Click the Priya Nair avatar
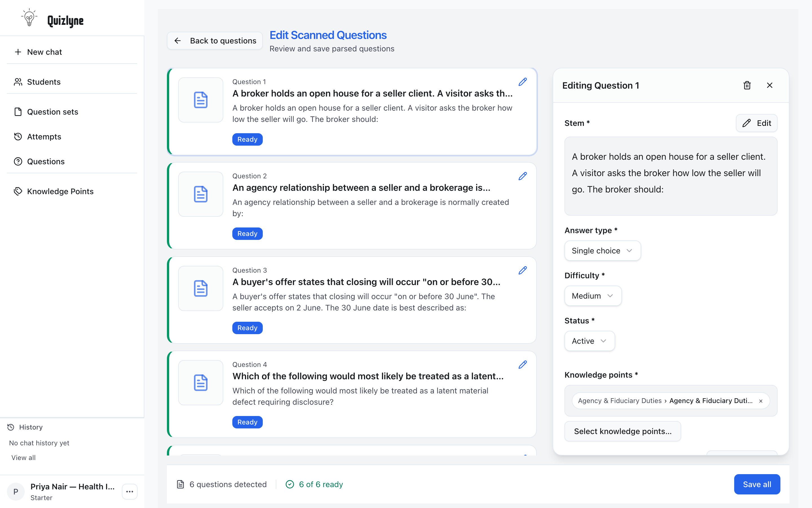This screenshot has height=508, width=812. [x=16, y=492]
